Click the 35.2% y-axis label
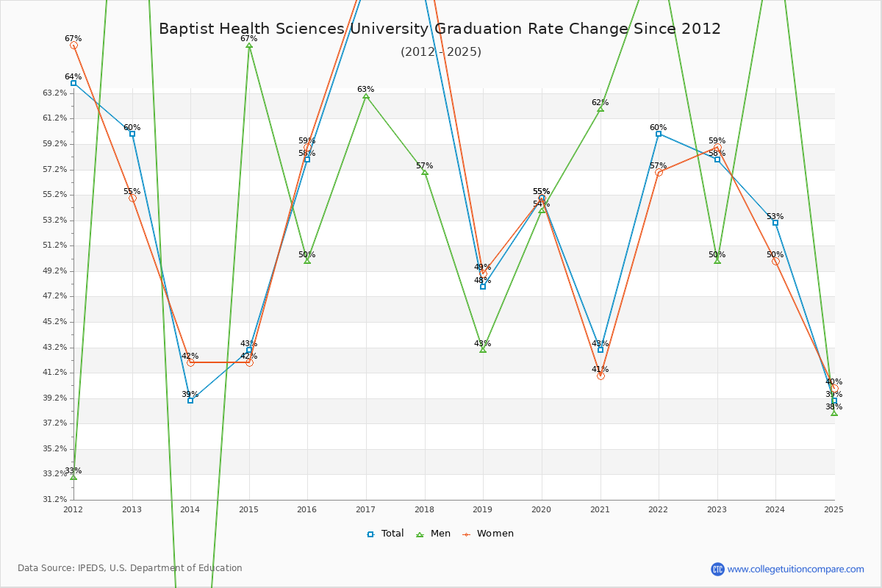The image size is (882, 588). click(55, 449)
